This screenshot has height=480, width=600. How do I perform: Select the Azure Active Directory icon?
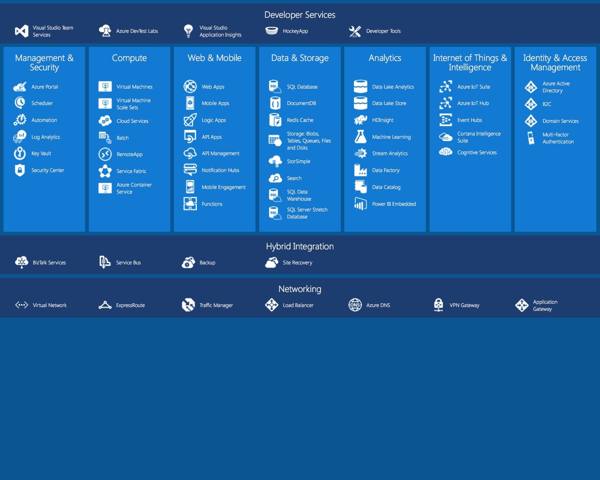click(531, 87)
